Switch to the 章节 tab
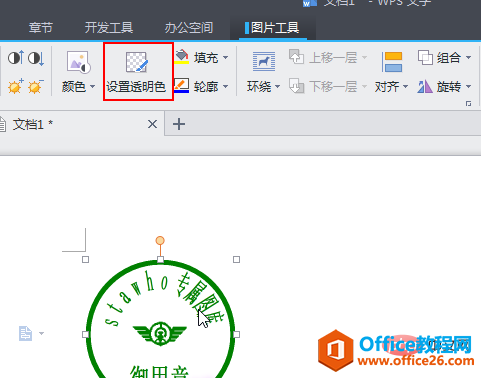This screenshot has height=378, width=481. tap(41, 28)
